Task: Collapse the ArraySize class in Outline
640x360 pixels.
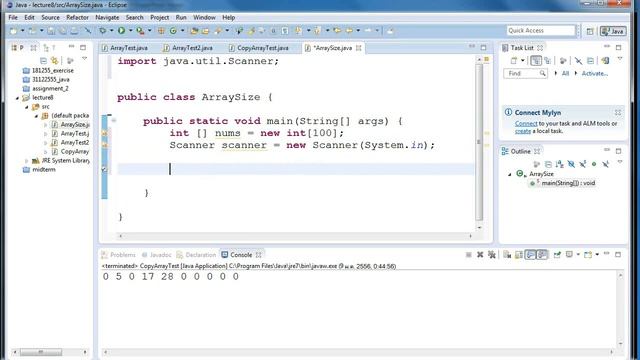Action: (509, 174)
